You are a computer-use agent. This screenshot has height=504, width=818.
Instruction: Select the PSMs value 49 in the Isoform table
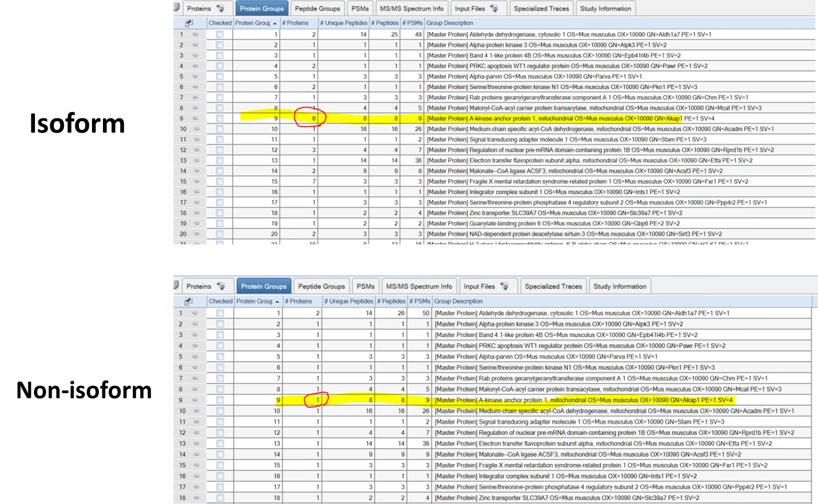click(x=418, y=34)
